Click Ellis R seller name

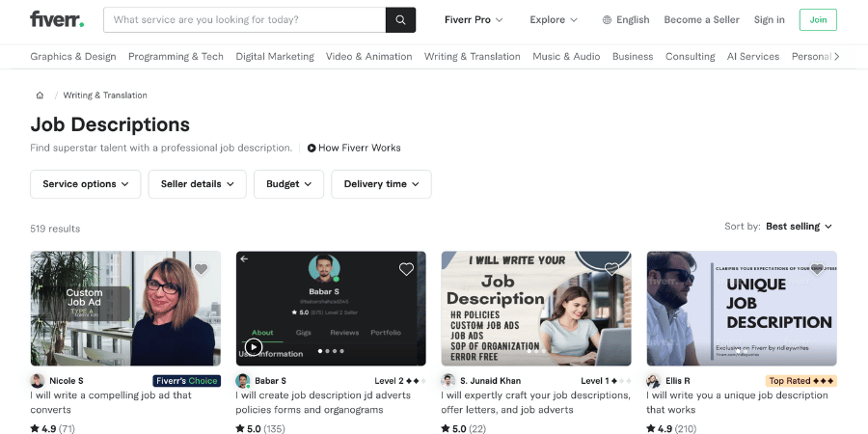click(678, 381)
